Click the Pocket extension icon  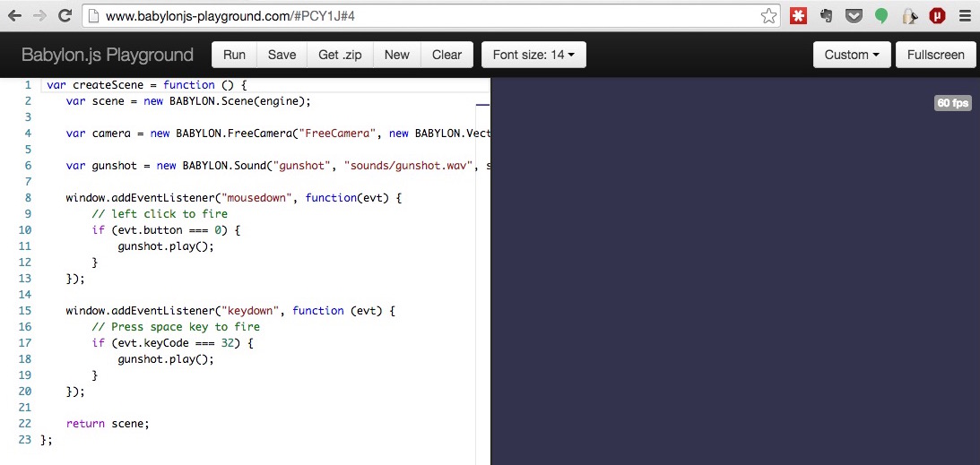(x=854, y=16)
